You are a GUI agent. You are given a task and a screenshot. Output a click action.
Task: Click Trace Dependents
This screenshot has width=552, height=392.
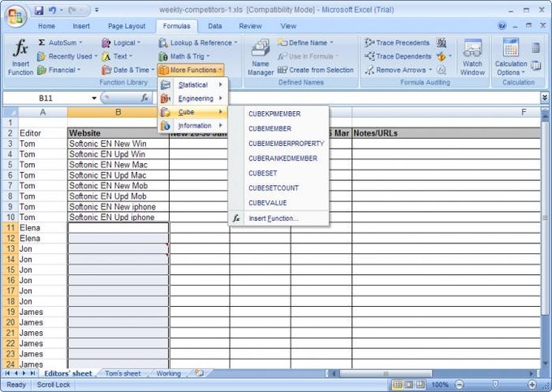(398, 56)
